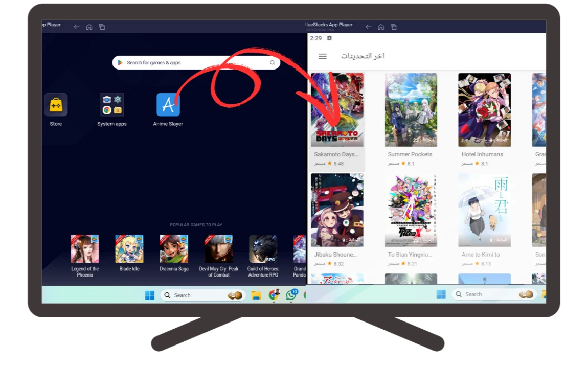Open the Jibaku Shounen poster
This screenshot has height=368, width=588.
pyautogui.click(x=337, y=210)
